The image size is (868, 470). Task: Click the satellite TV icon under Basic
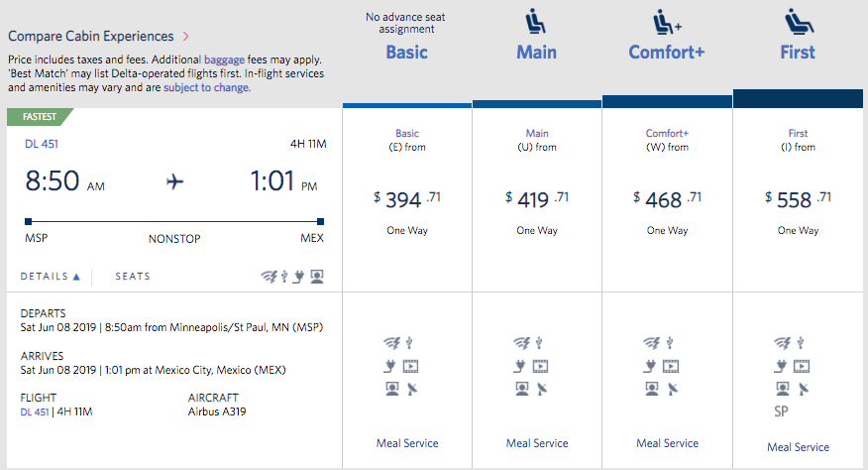(411, 389)
